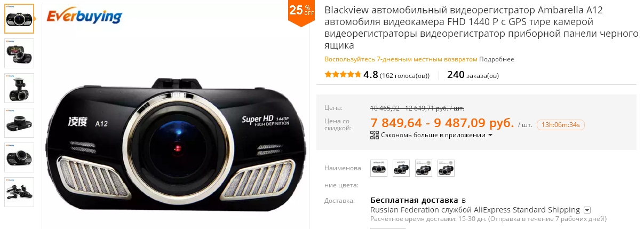The height and width of the screenshot is (229, 644).
Task: Select fourth thumbnail side-angle view
Action: pos(19,123)
